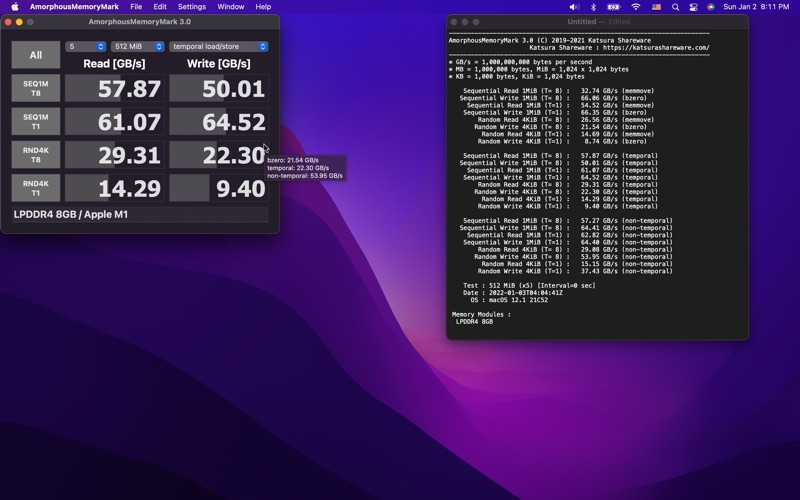Close the AmorphousMemoryMark 3.0 window

pos(8,22)
